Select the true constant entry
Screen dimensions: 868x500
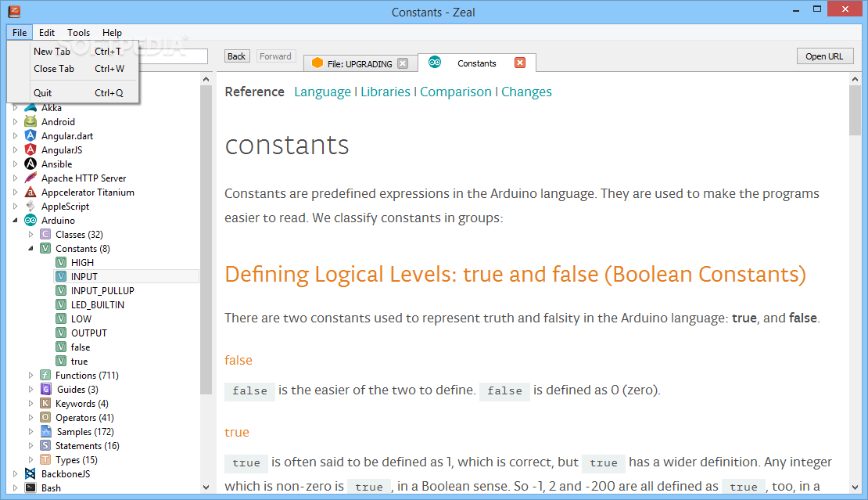point(79,362)
